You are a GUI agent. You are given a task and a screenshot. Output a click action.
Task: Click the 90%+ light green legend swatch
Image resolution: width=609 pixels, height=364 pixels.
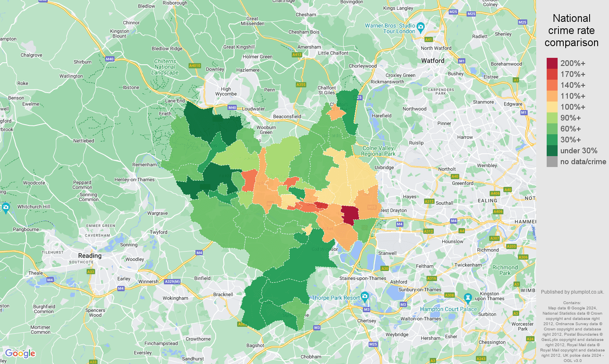pyautogui.click(x=552, y=118)
